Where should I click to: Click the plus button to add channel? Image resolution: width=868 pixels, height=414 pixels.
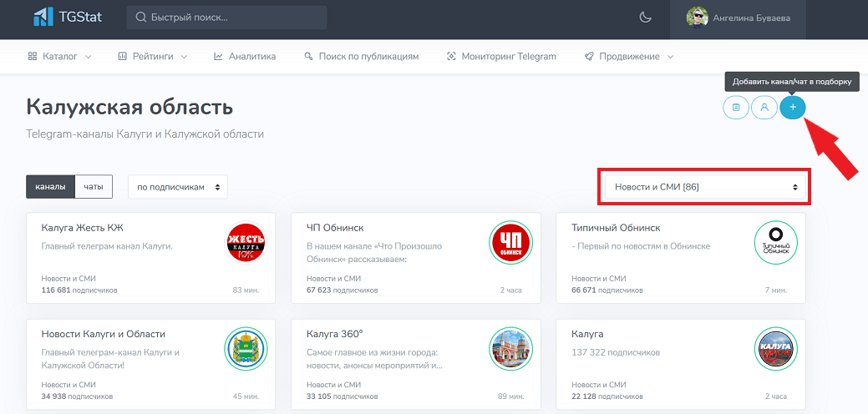(793, 108)
